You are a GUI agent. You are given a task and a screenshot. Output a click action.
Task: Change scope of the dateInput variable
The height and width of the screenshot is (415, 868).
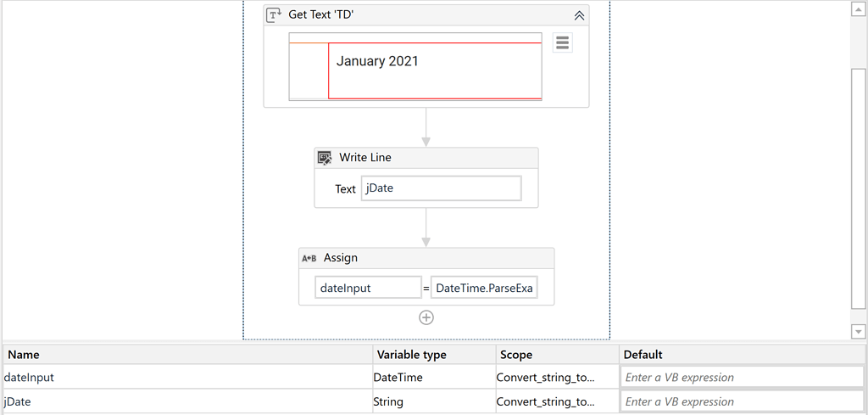point(556,378)
